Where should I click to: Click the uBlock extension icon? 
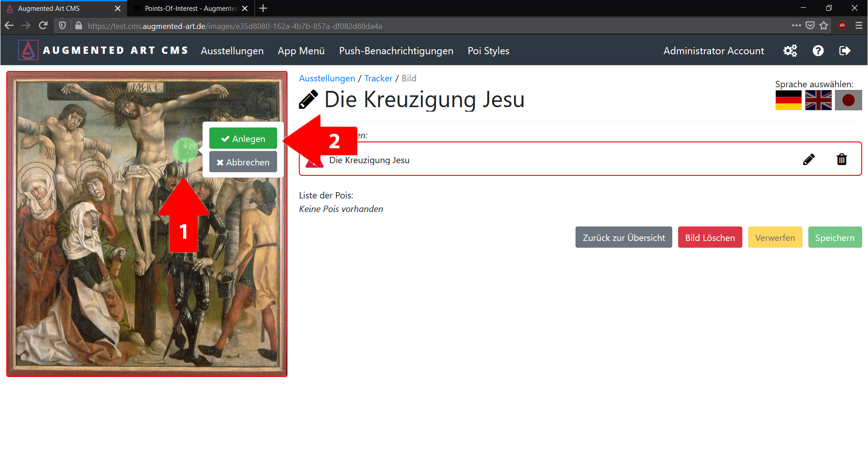842,26
